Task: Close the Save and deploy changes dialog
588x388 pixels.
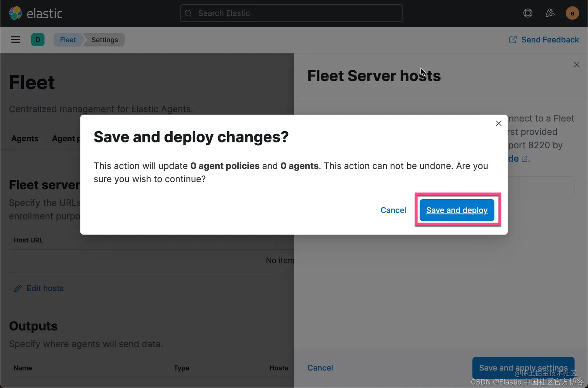Action: tap(499, 124)
